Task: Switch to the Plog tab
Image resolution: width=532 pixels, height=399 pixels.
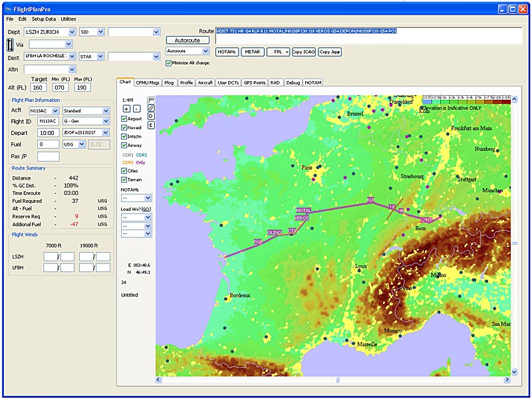Action: [169, 82]
